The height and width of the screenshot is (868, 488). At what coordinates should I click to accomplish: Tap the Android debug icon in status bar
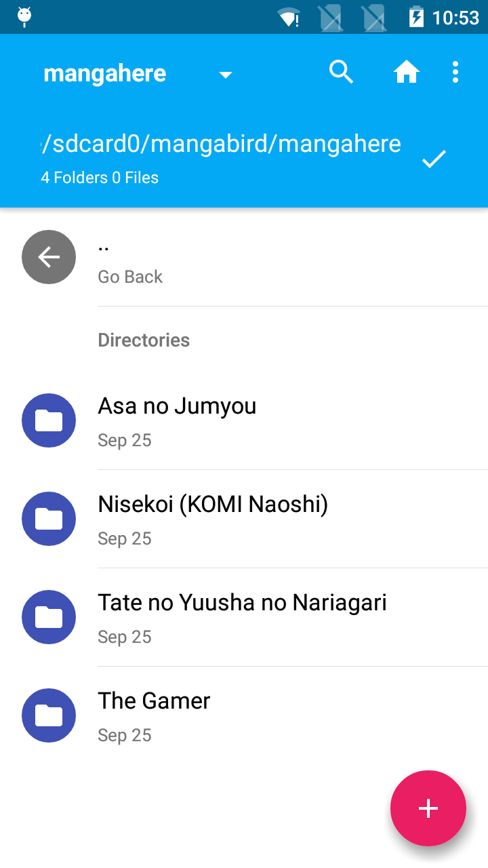(24, 17)
